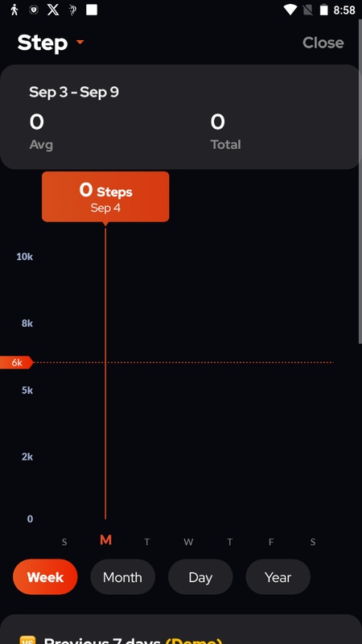Open the VS Previous 7 days icon
Image resolution: width=362 pixels, height=644 pixels.
tap(27, 640)
